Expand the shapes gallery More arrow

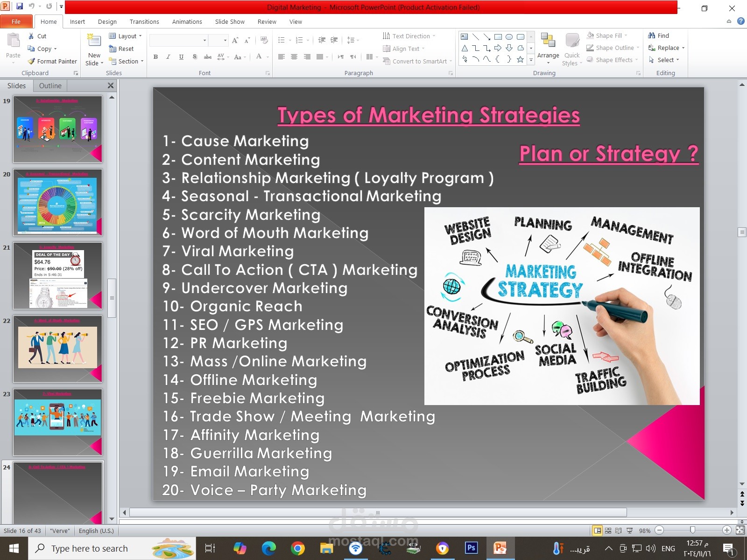point(531,60)
